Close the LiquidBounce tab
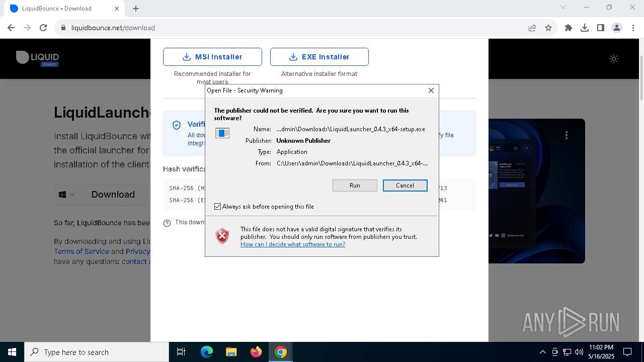The width and height of the screenshot is (644, 362). coord(117,9)
